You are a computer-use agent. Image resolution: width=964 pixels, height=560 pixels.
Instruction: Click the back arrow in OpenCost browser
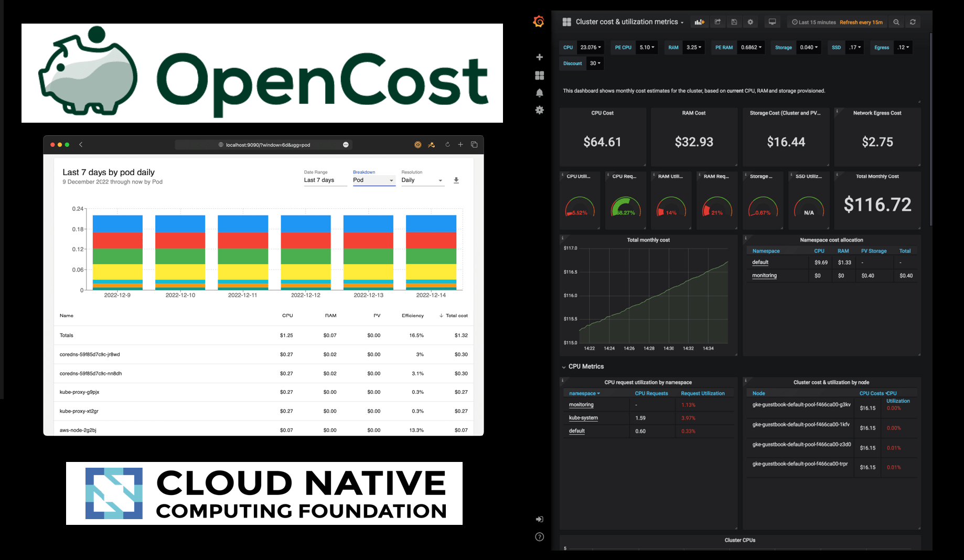tap(81, 145)
